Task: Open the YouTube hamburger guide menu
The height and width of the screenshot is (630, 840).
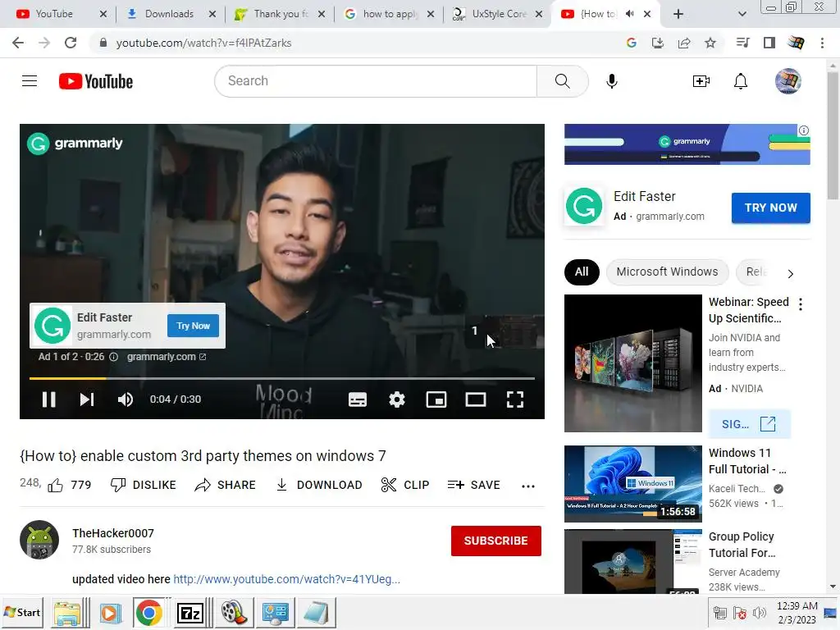Action: tap(30, 81)
